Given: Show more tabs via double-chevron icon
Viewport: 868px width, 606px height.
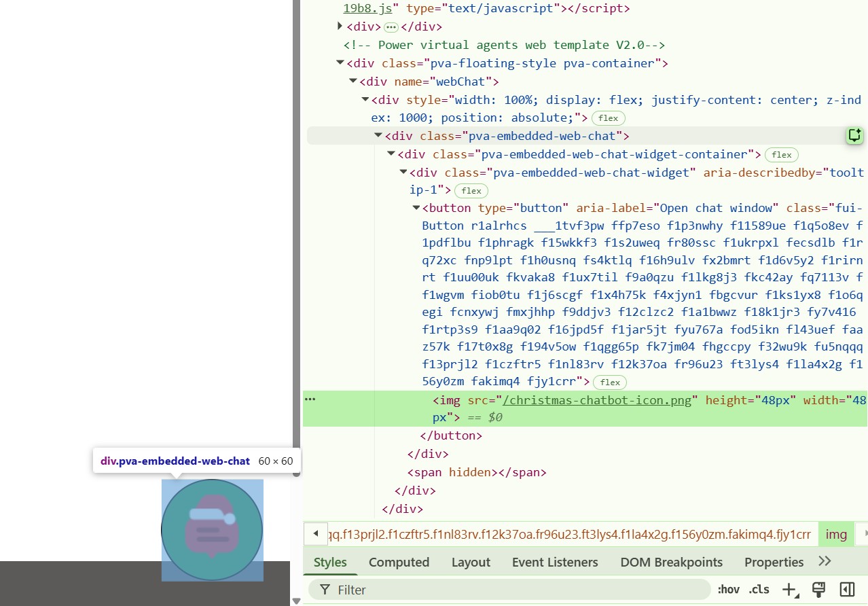Looking at the screenshot, I should tap(825, 561).
